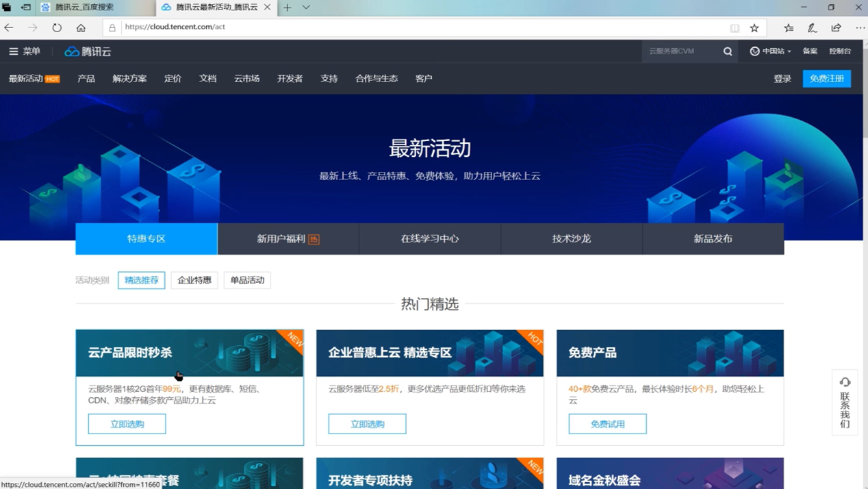Screen dimensions: 868x489
Task: Share the page using the share icon
Action: [835, 27]
